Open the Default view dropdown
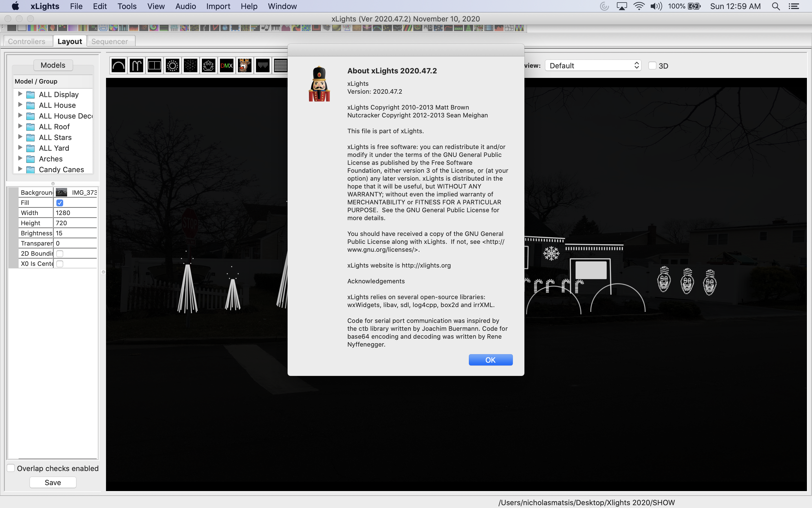Viewport: 812px width, 508px height. tap(593, 65)
